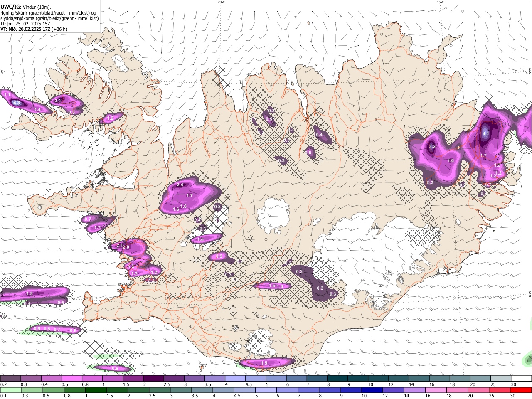
Task: Click the 'UWC/IG: Vindur (10m),' title line
Action: 26,7
